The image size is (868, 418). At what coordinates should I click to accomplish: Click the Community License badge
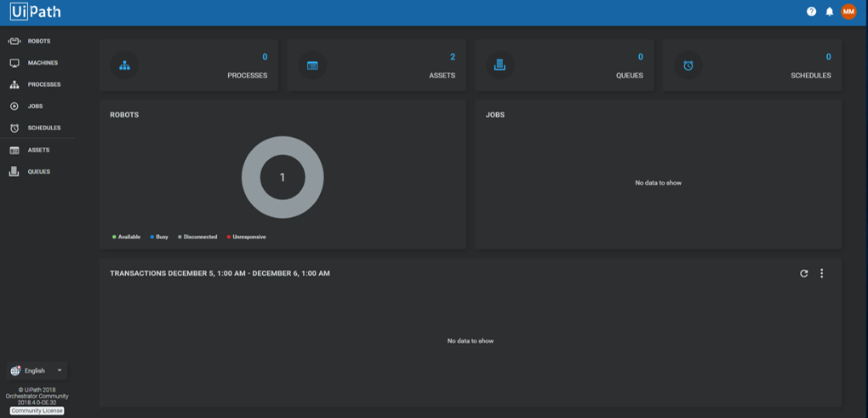(37, 411)
